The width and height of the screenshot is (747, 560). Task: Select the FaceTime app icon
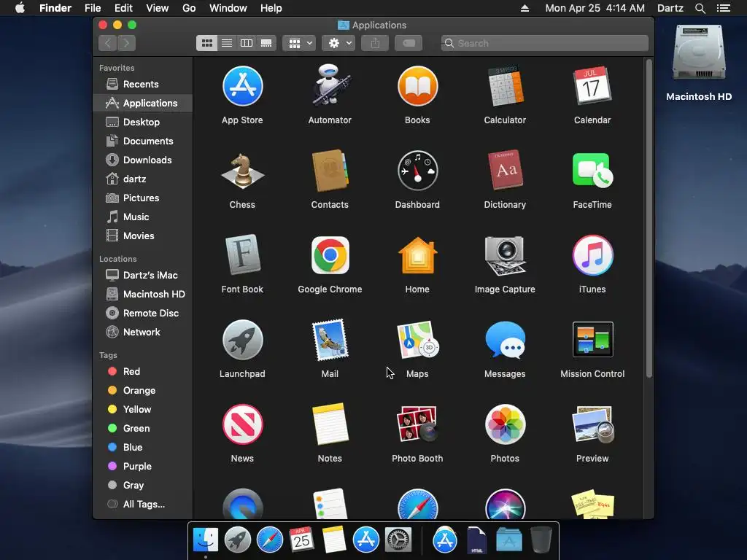[592, 171]
